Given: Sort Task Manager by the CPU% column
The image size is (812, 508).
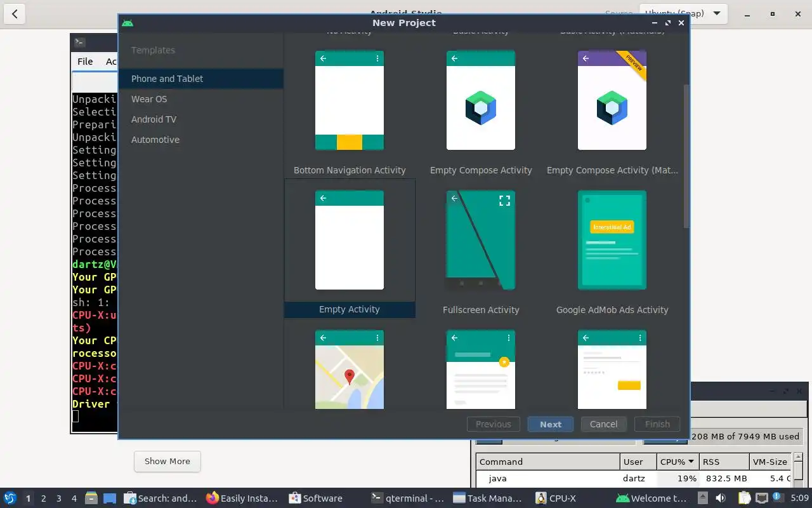Looking at the screenshot, I should [x=678, y=462].
